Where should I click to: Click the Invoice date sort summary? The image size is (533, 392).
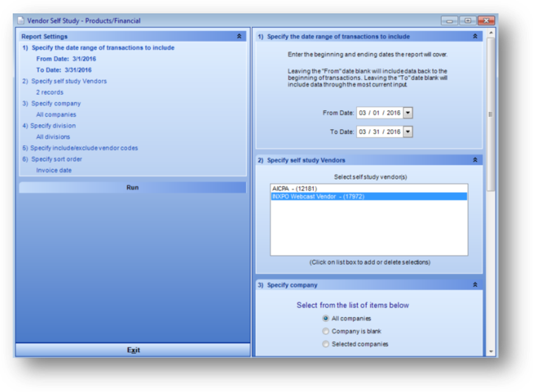pos(54,170)
